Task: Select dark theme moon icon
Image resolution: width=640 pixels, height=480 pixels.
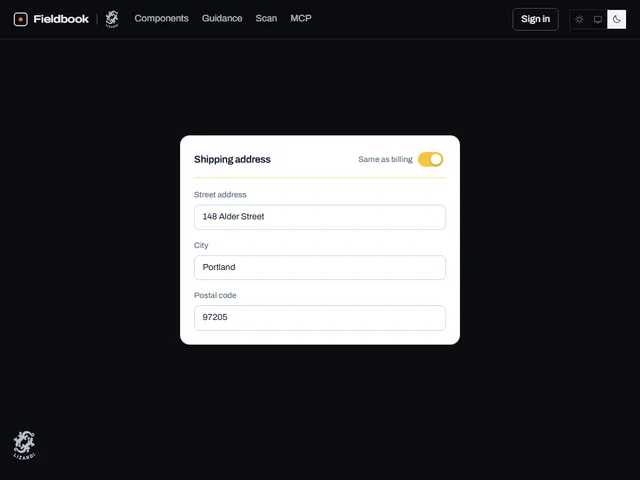Action: click(616, 19)
